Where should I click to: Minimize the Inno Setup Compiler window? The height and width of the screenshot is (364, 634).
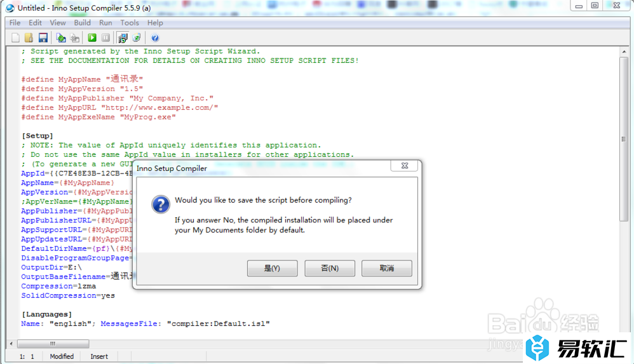[x=579, y=6]
